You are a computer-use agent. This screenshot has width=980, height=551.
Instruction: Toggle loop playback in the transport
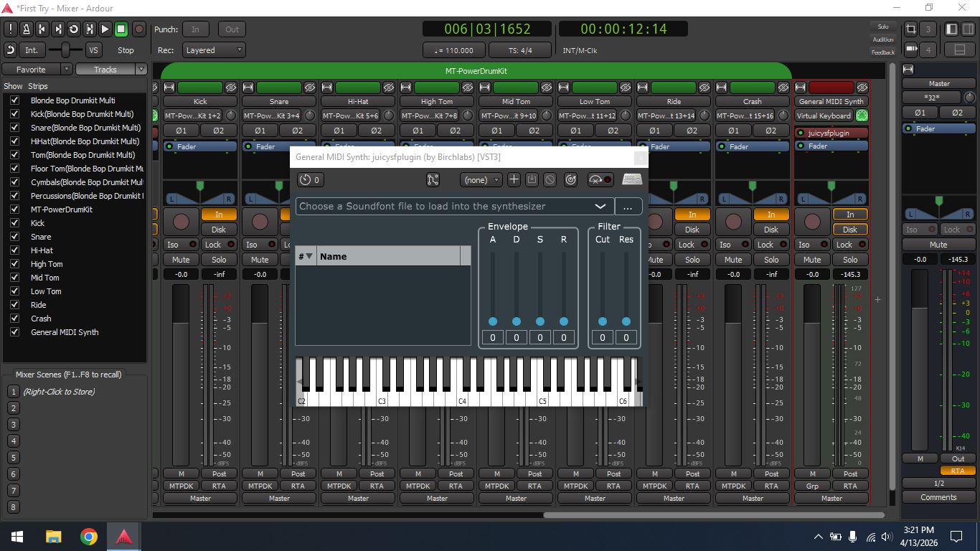73,29
